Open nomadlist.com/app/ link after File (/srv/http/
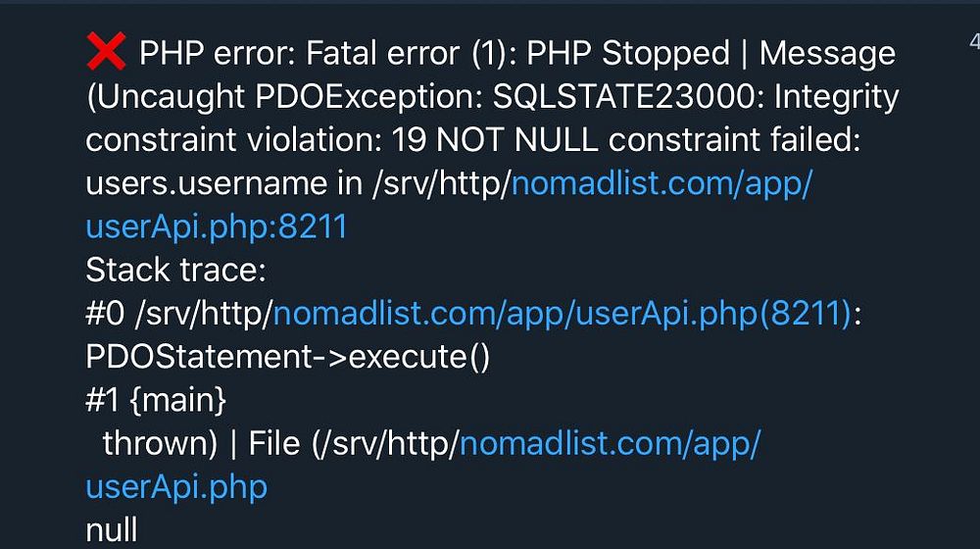Screen dimensions: 980x549 coord(610,444)
